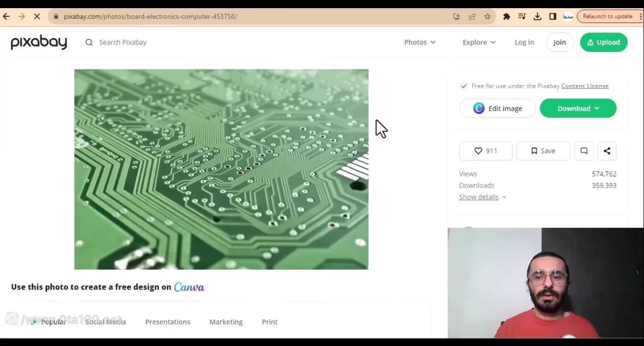Open the Photos category dropdown
The height and width of the screenshot is (346, 644).
(x=420, y=42)
